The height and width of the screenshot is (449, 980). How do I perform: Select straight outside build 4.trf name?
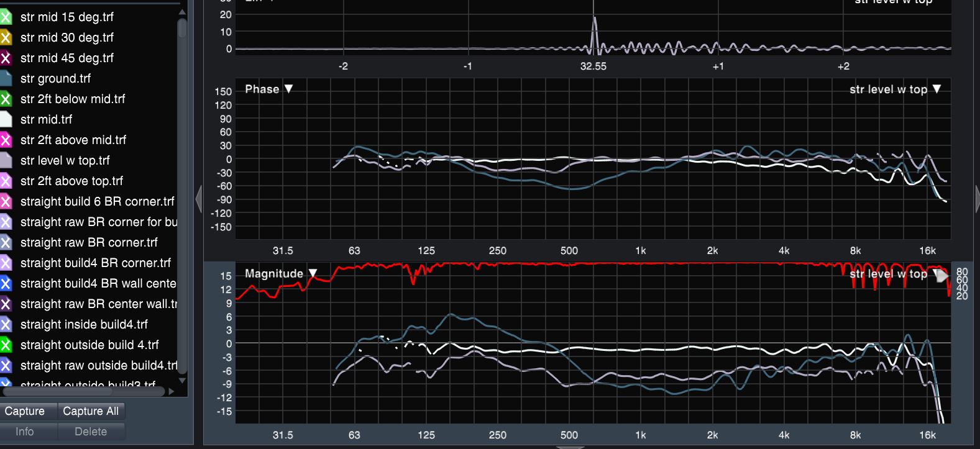click(89, 345)
